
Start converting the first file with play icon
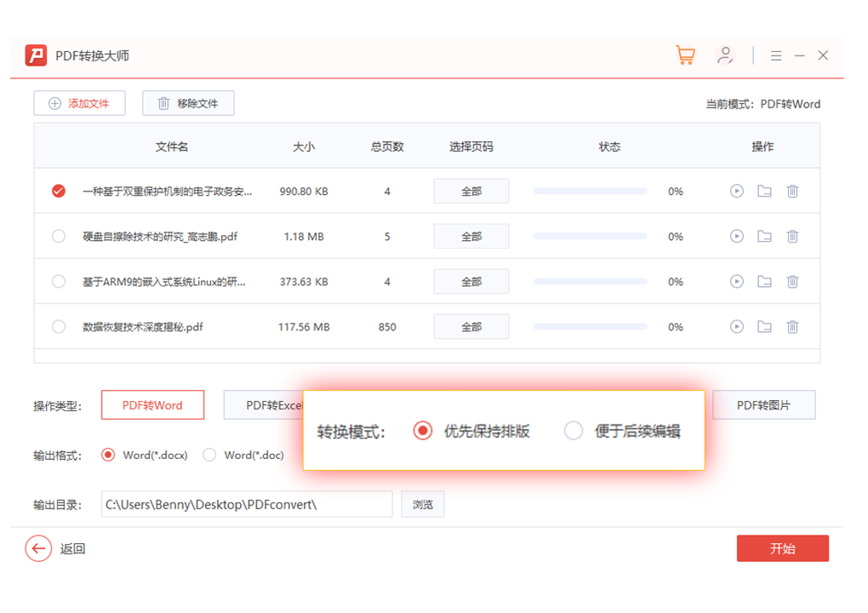click(737, 192)
